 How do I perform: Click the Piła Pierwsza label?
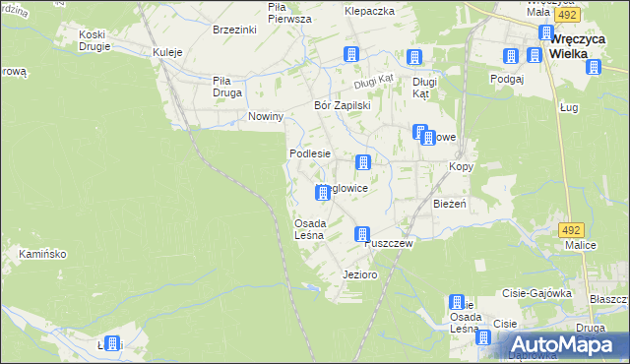coord(289,13)
